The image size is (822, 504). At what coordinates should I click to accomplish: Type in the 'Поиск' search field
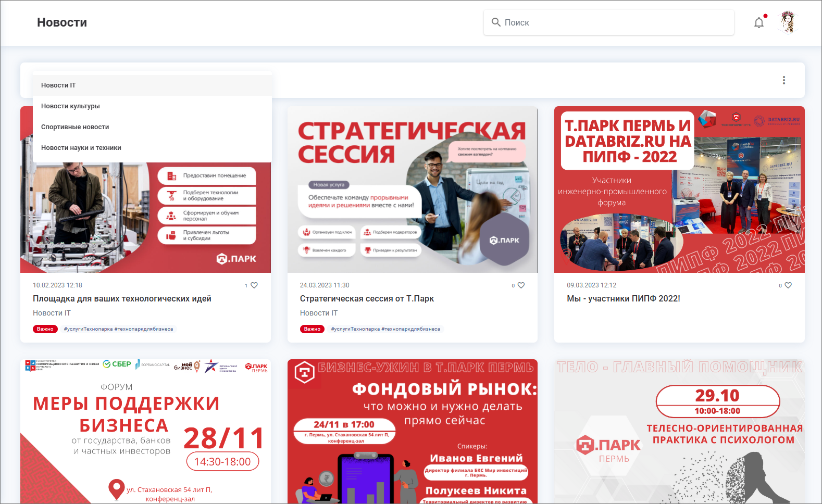615,22
